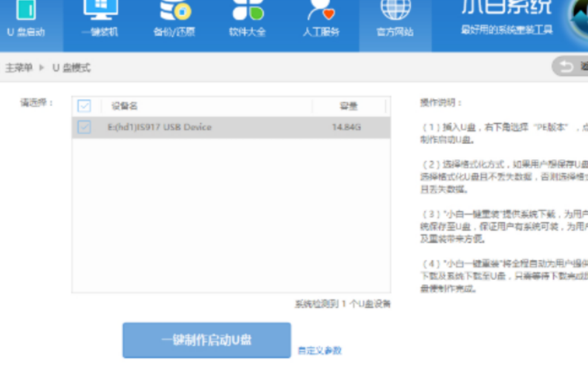The height and width of the screenshot is (366, 588).
Task: Open the 自定义参数 link
Action: tap(319, 350)
